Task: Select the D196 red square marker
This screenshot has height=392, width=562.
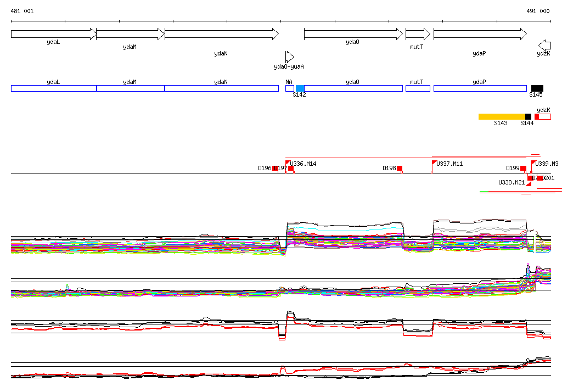Action: [x=276, y=168]
